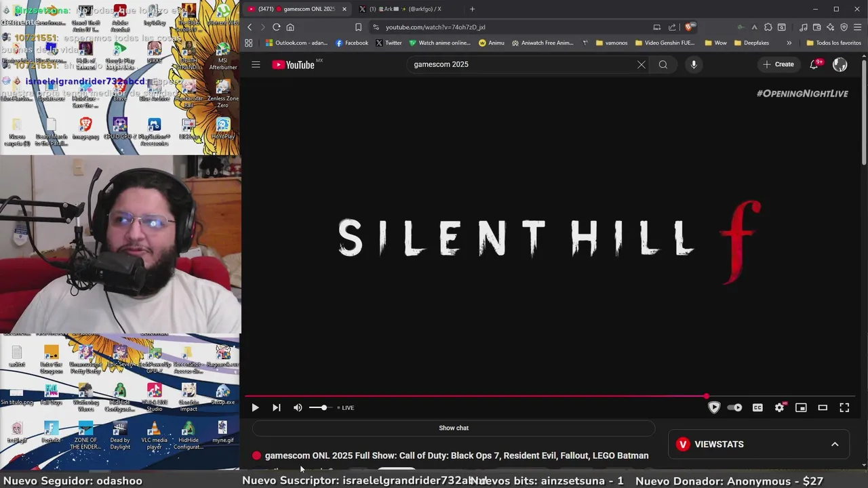Mute the YouTube player volume icon
Viewport: 868px width, 488px height.
[298, 407]
